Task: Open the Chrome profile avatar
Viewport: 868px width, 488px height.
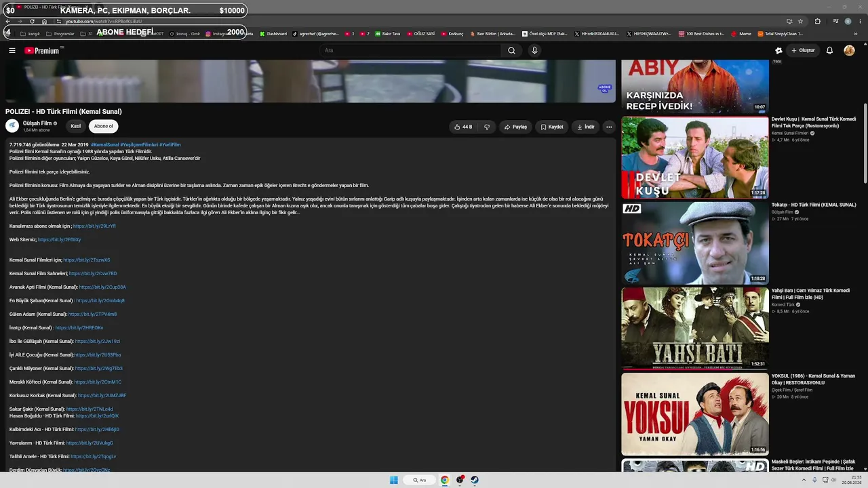Action: [x=848, y=21]
